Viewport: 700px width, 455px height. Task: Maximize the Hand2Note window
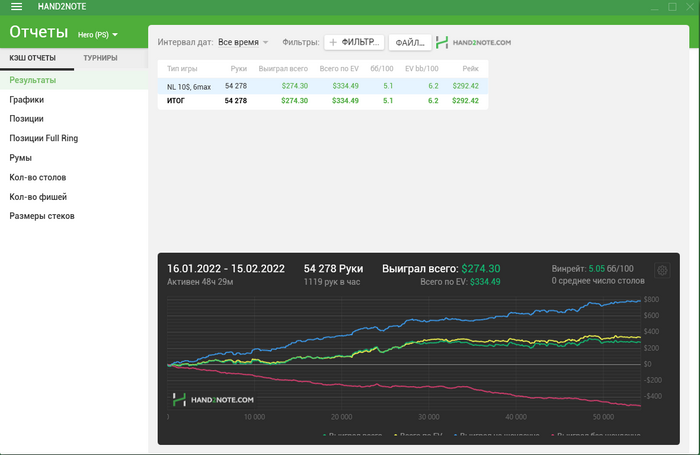click(x=672, y=7)
